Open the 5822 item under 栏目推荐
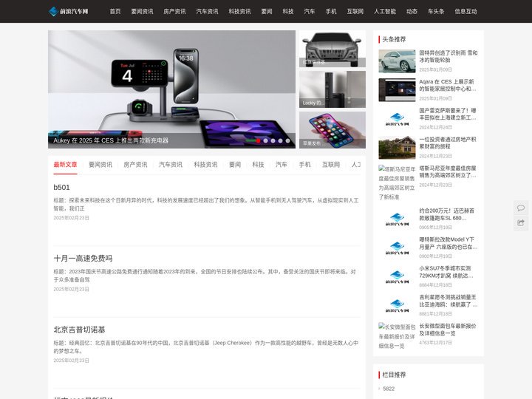Viewport: 532px width, 399px height. click(x=389, y=389)
